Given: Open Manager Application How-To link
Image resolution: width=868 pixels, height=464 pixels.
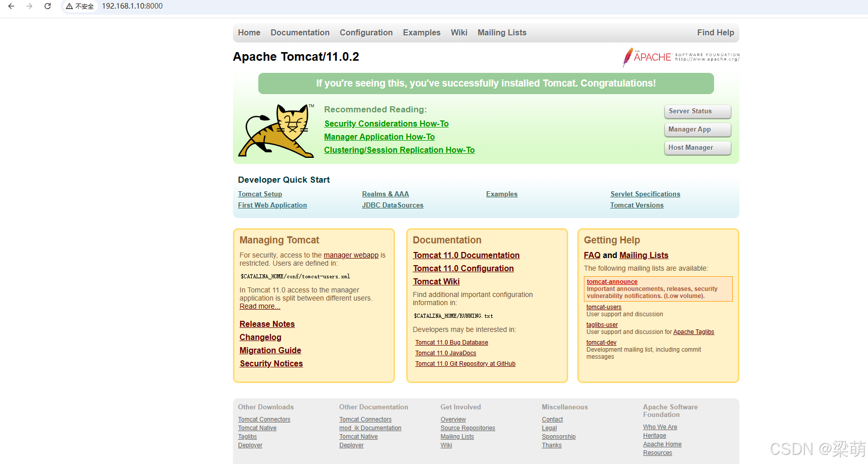Looking at the screenshot, I should [x=379, y=137].
